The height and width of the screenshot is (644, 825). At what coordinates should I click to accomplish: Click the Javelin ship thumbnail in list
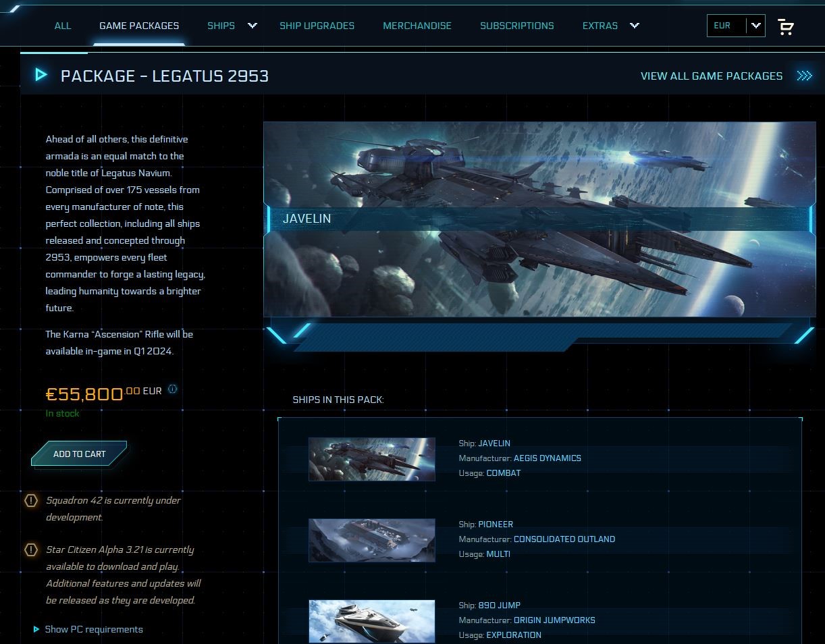click(x=372, y=459)
